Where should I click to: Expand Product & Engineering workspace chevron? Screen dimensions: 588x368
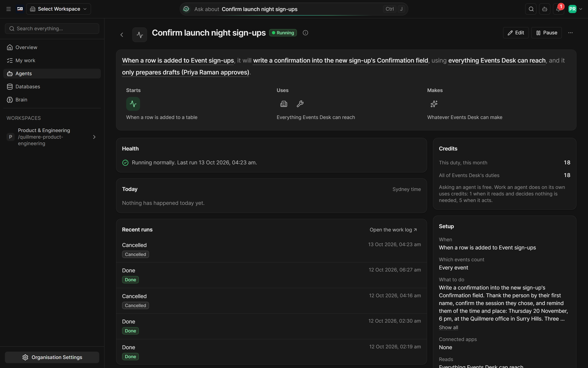(x=94, y=137)
